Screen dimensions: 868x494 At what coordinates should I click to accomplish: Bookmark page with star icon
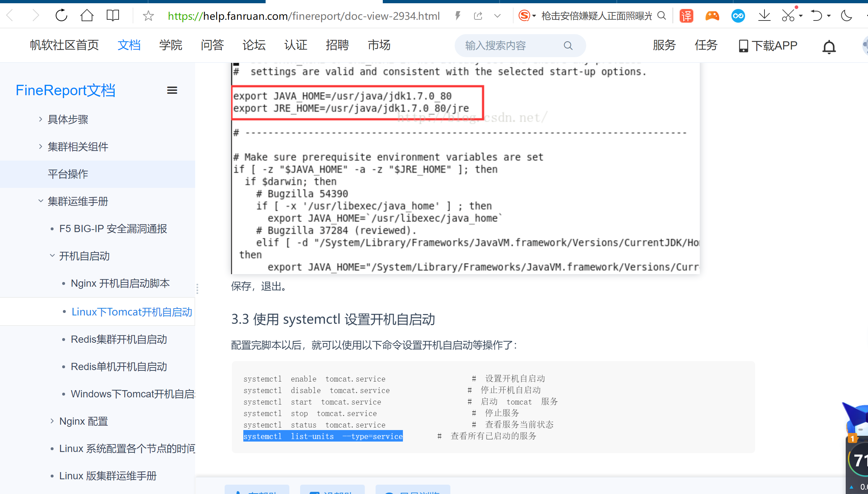[148, 16]
